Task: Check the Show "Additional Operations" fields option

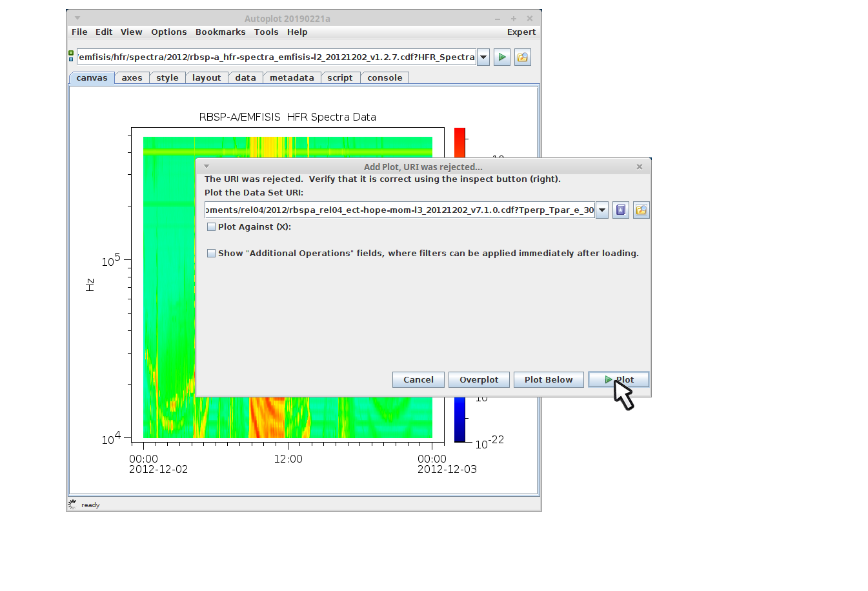Action: pos(211,254)
